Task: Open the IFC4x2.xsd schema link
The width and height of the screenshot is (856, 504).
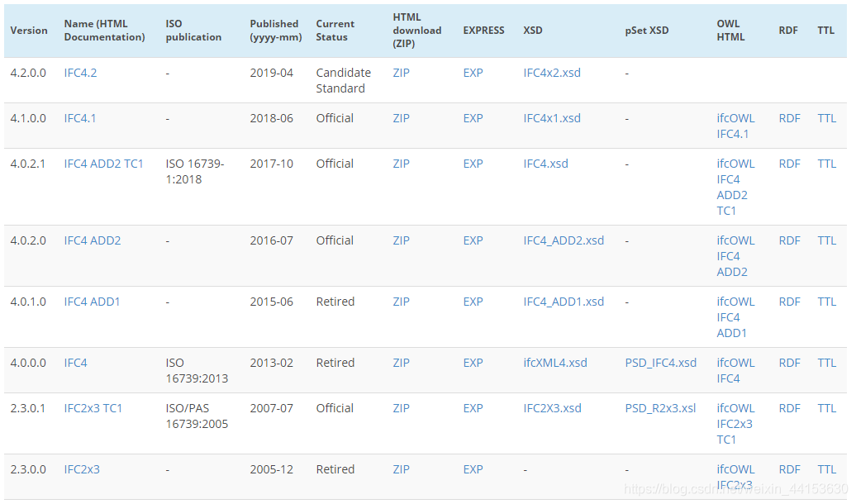Action: point(552,73)
